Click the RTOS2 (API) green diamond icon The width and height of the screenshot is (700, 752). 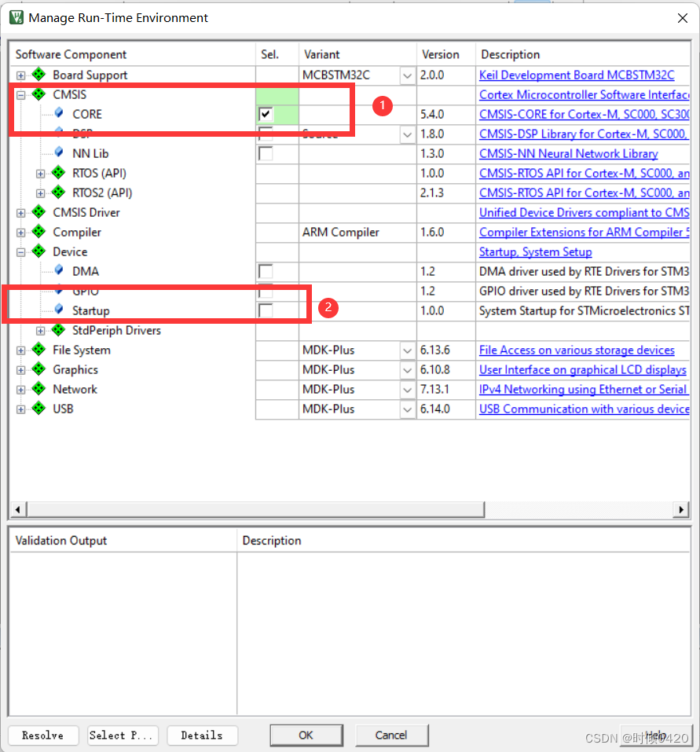pyautogui.click(x=58, y=192)
